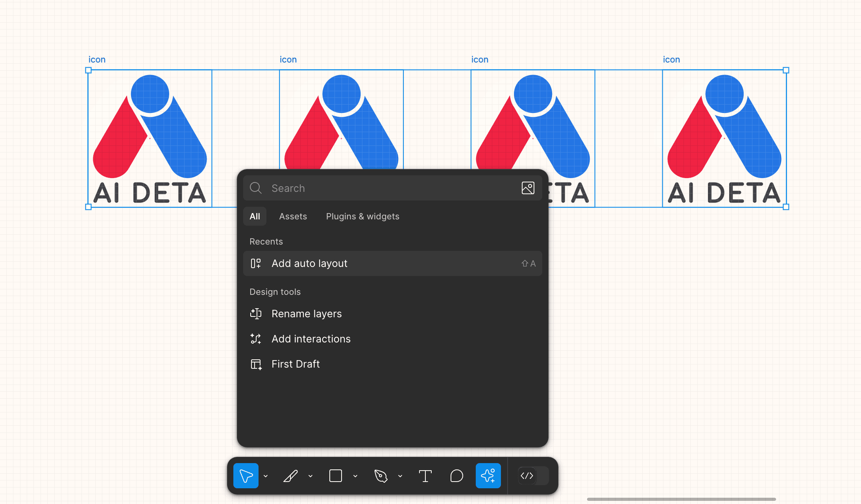Click the second icon frame label
The width and height of the screenshot is (861, 504).
pyautogui.click(x=288, y=59)
